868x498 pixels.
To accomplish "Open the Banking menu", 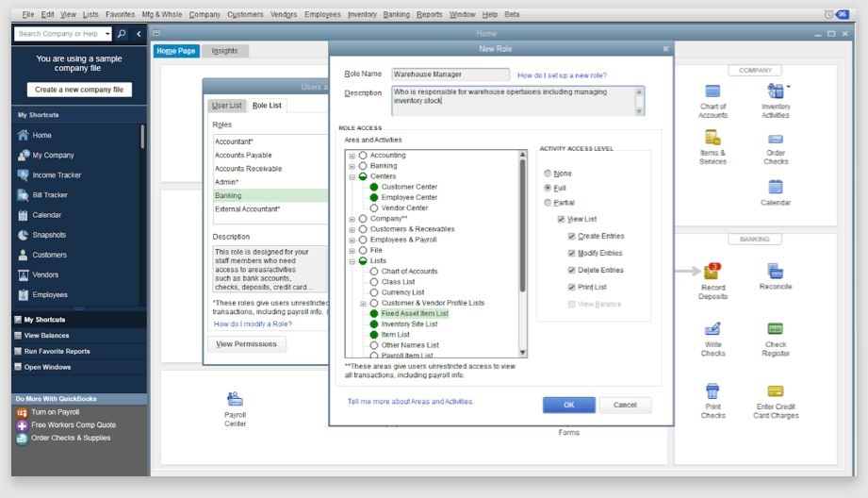I will 397,14.
